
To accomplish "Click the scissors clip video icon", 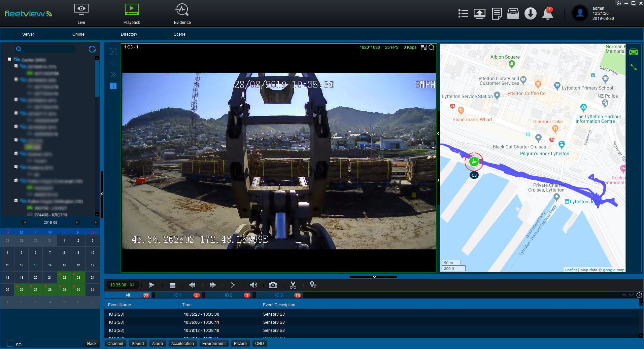I will [293, 285].
